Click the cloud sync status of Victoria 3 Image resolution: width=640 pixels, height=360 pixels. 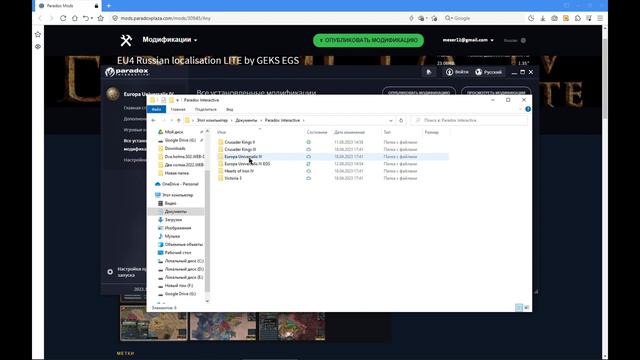(309, 178)
